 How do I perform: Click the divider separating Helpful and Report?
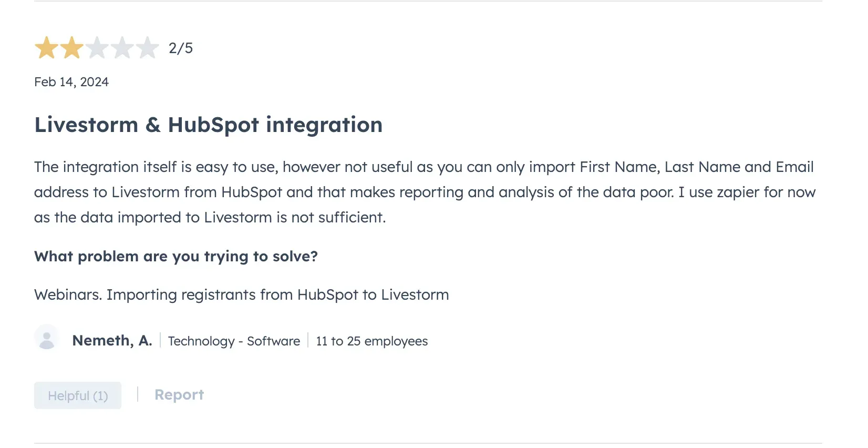(x=138, y=394)
